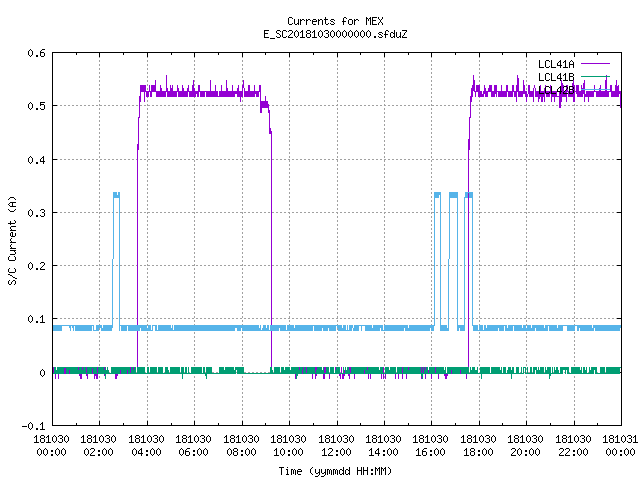640x480 pixels.
Task: Click the y-axis label "S/C Current (A)"
Action: (x=13, y=240)
